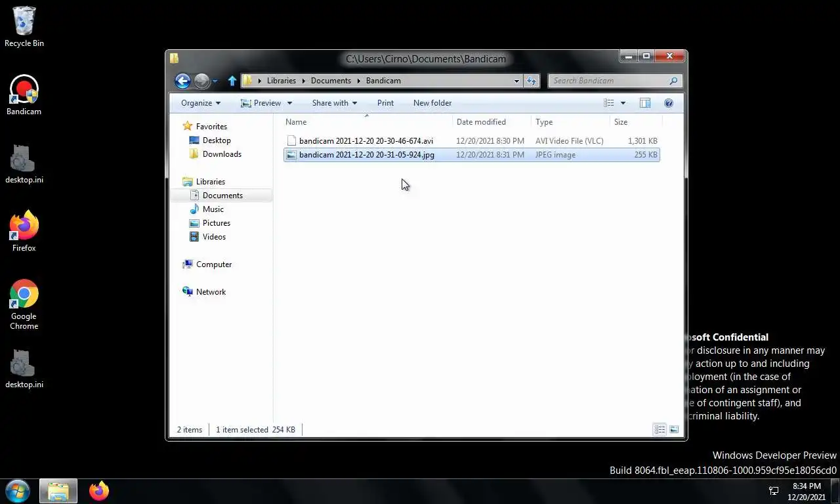Open the Recycle Bin desktop icon
Viewport: 840px width, 504px height.
24,27
